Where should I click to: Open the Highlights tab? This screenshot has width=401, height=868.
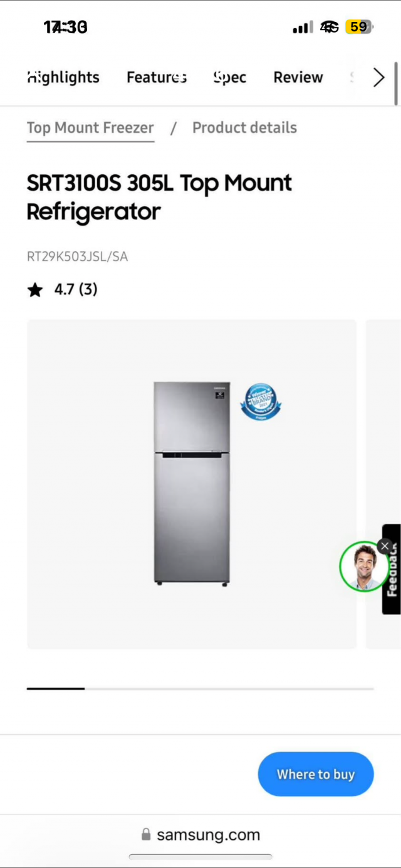coord(63,77)
